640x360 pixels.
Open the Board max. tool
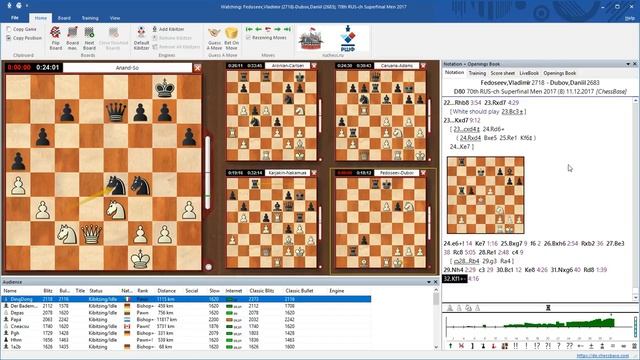[72, 38]
